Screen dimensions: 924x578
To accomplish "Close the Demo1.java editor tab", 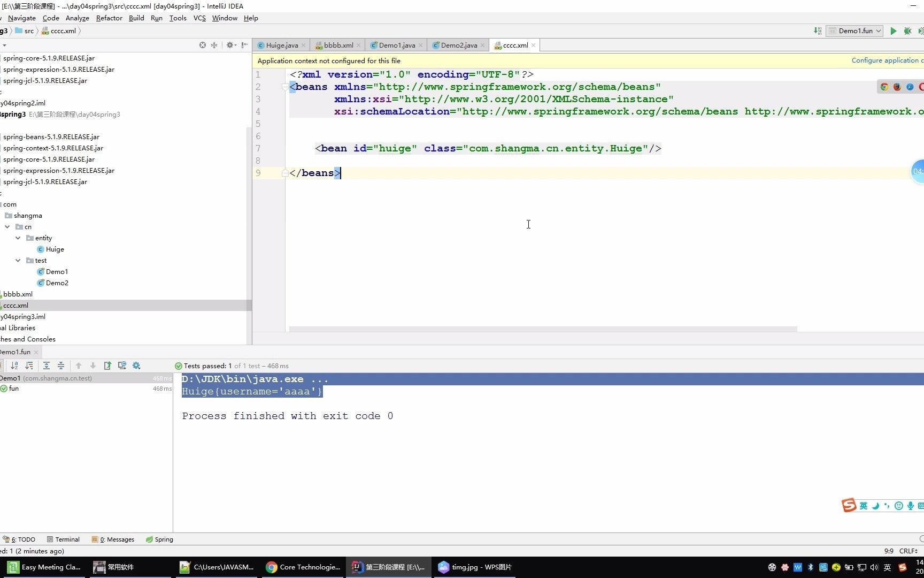I will [421, 45].
